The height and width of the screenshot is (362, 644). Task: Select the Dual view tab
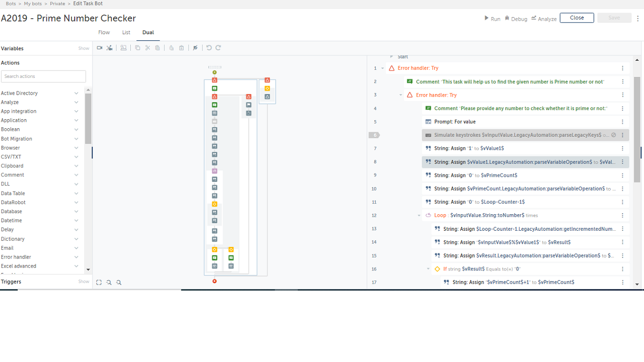pyautogui.click(x=148, y=32)
